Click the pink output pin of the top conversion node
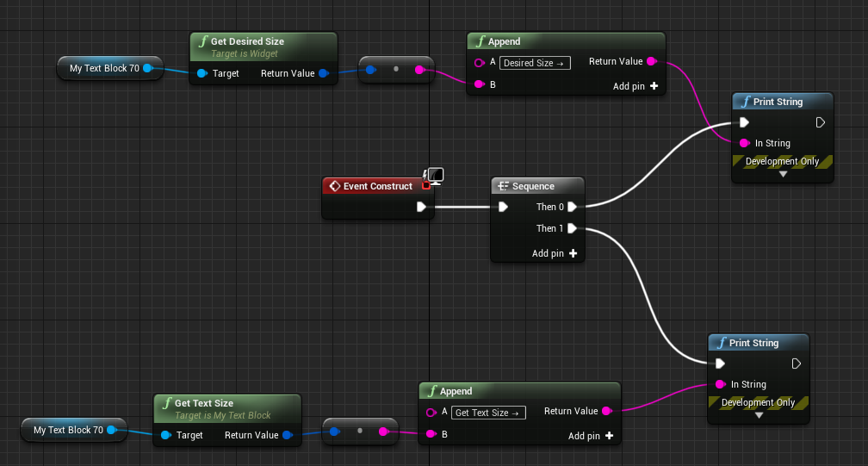 click(x=419, y=69)
